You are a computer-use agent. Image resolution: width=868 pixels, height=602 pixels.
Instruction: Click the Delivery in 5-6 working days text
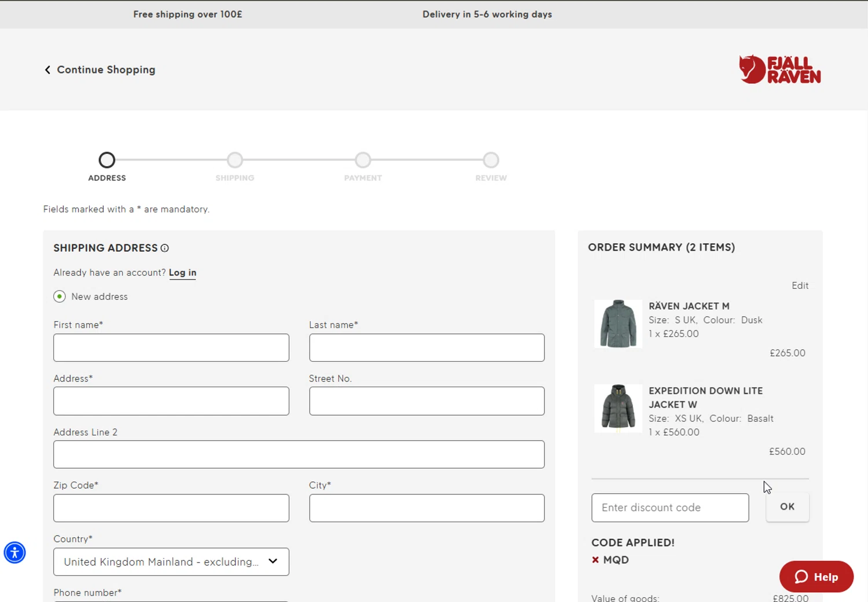[487, 14]
